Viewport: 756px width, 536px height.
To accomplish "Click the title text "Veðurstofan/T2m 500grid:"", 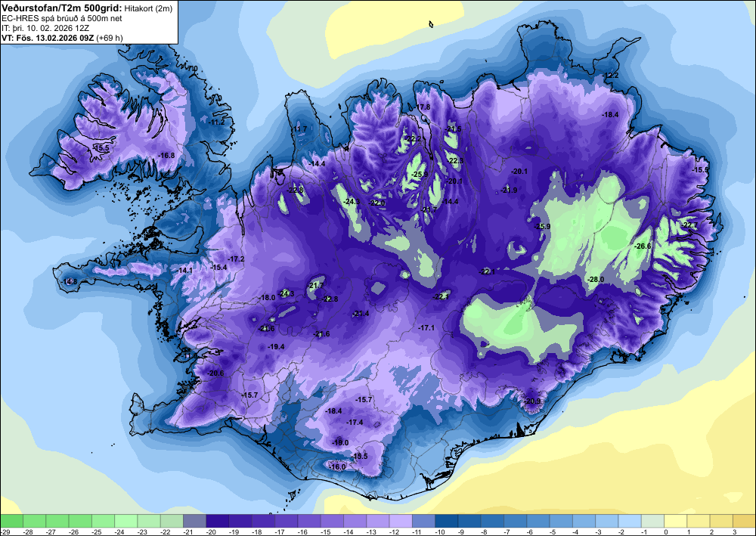I will coord(62,8).
